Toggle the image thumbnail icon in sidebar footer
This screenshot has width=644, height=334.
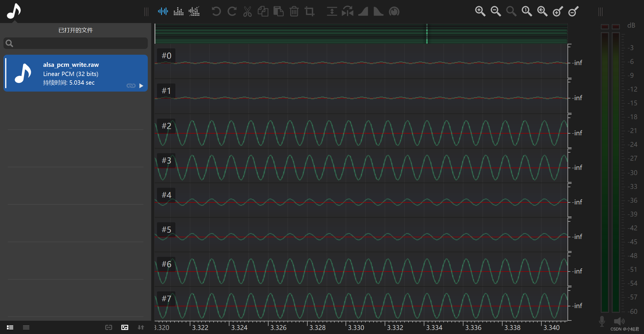pyautogui.click(x=125, y=327)
